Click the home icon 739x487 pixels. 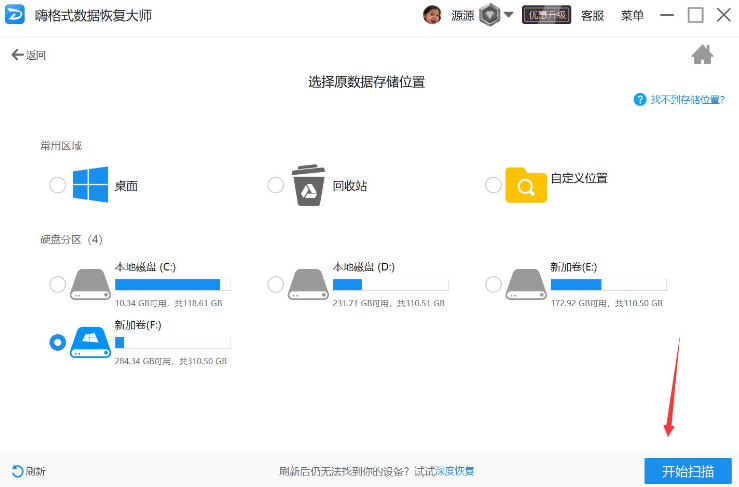702,55
